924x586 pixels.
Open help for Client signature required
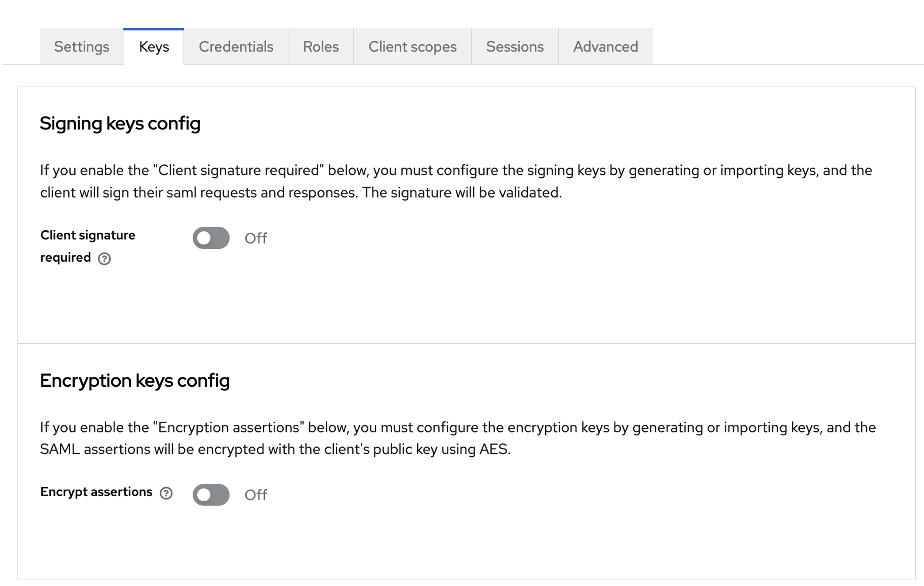pos(104,259)
